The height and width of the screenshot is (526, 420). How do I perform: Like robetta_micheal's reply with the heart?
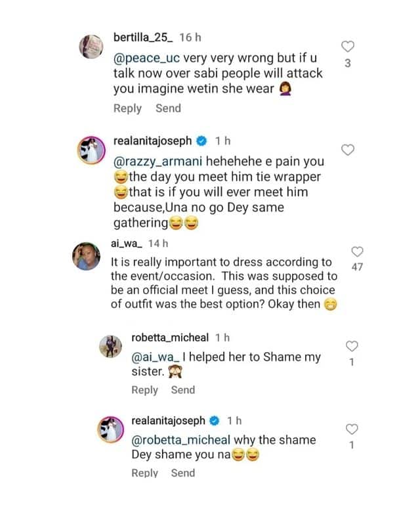point(352,346)
